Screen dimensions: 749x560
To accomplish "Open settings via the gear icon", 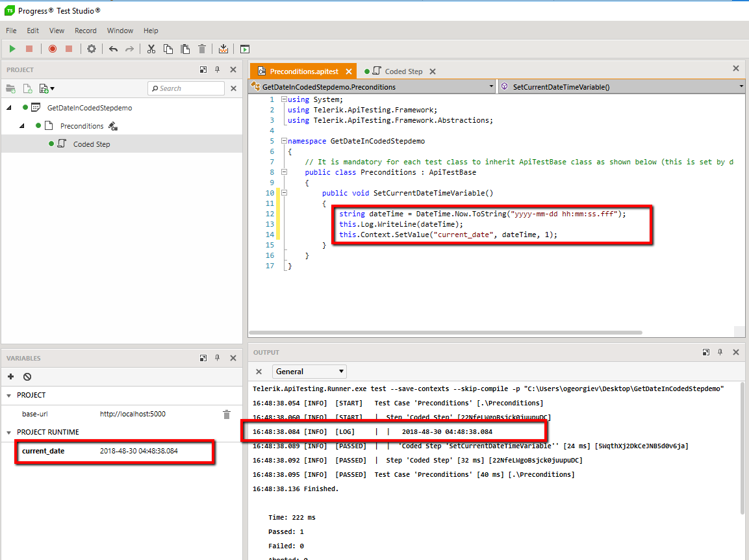I will pyautogui.click(x=92, y=49).
